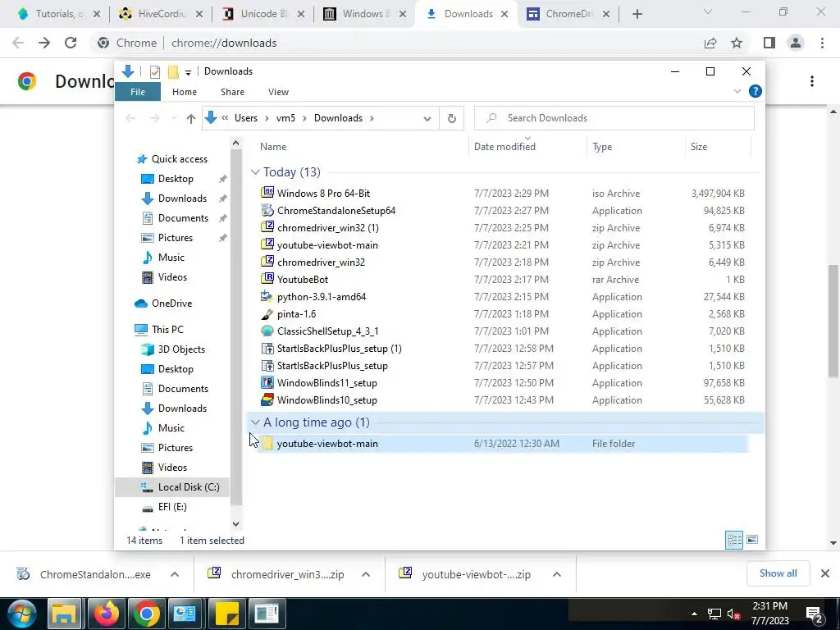Click navigation pane scrollbar down arrow

[235, 523]
